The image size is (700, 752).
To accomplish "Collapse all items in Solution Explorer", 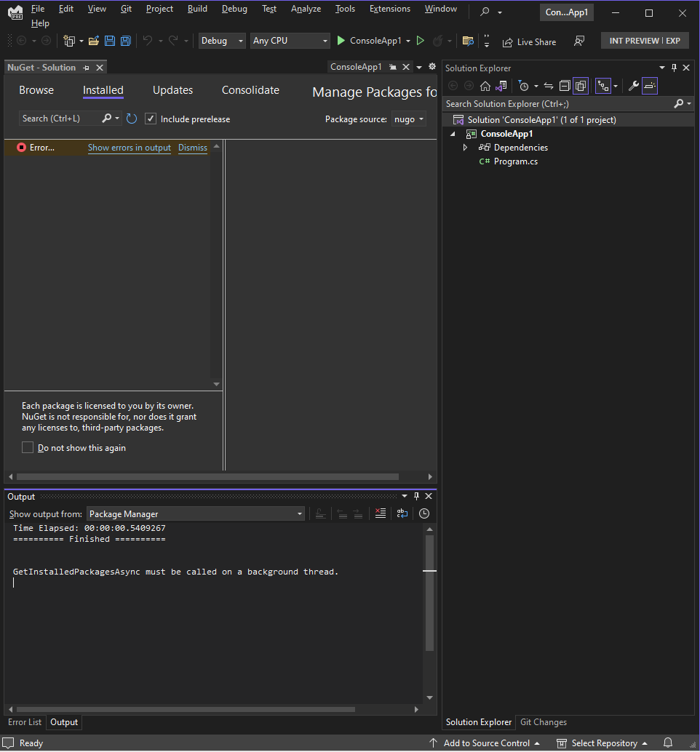I will (x=565, y=85).
